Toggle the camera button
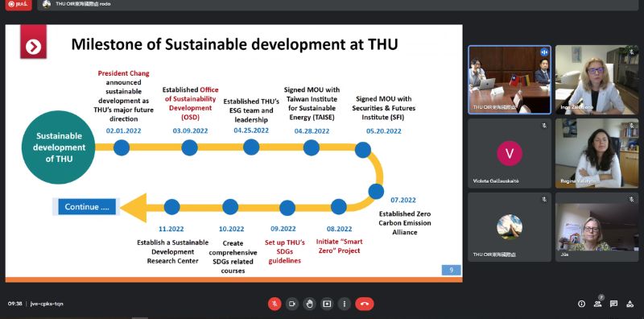The image size is (644, 319). pyautogui.click(x=292, y=304)
